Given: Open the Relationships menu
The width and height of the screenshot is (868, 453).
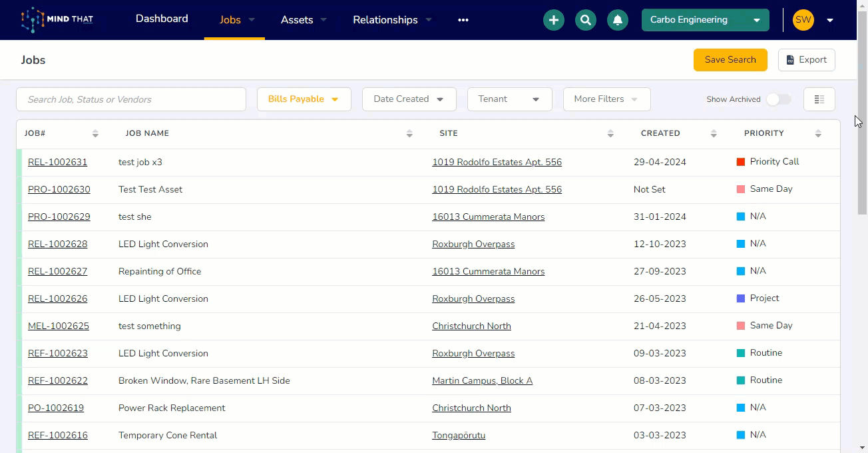Looking at the screenshot, I should tap(392, 20).
